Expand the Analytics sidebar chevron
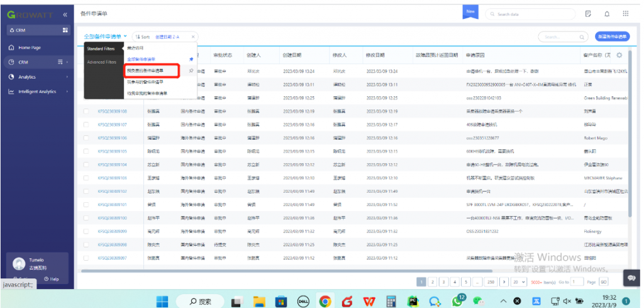 (x=67, y=77)
